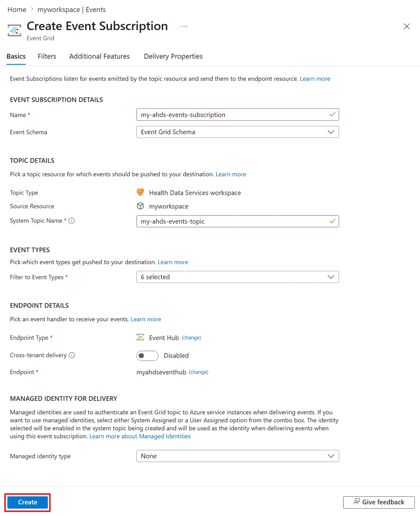The width and height of the screenshot is (420, 516).
Task: Click the 'Health Data Services workspace' text
Action: coord(195,193)
